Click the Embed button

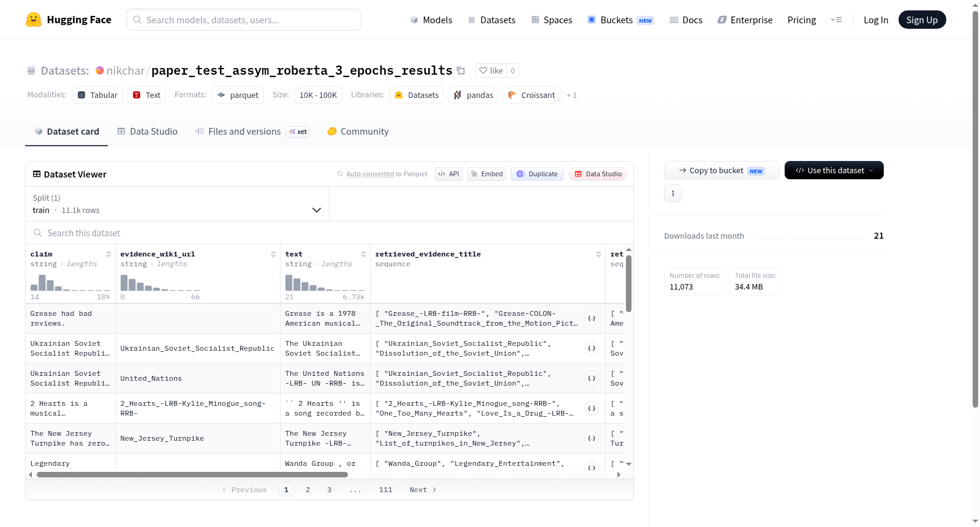point(486,174)
